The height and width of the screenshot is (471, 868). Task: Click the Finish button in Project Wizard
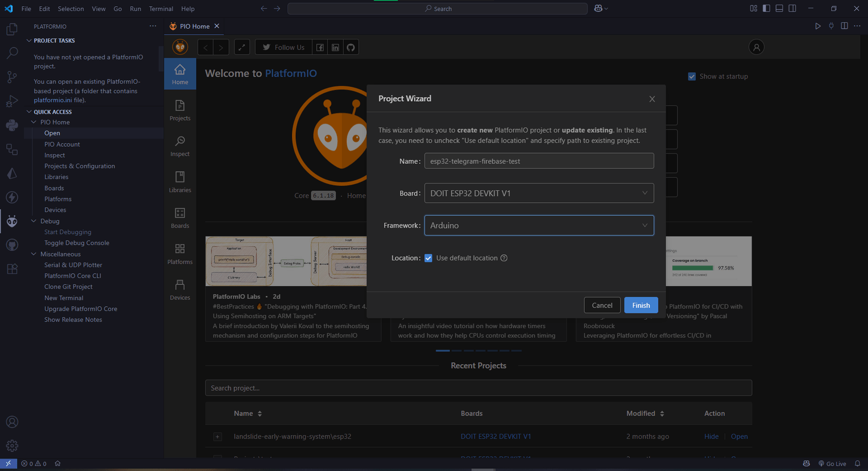click(641, 305)
